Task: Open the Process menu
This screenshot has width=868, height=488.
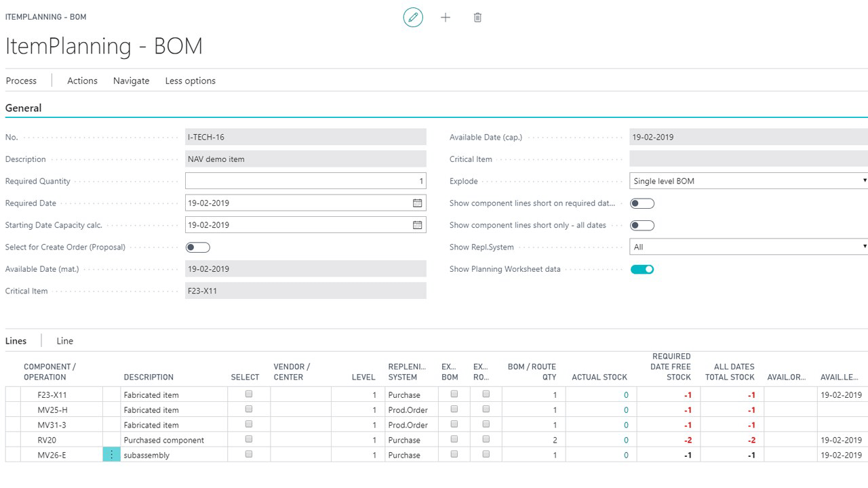Action: pyautogui.click(x=21, y=81)
